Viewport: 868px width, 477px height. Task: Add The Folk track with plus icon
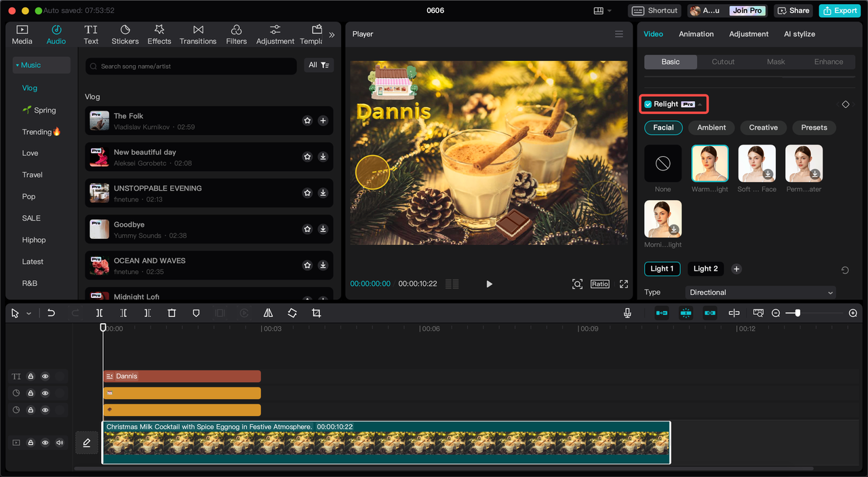[x=323, y=121]
